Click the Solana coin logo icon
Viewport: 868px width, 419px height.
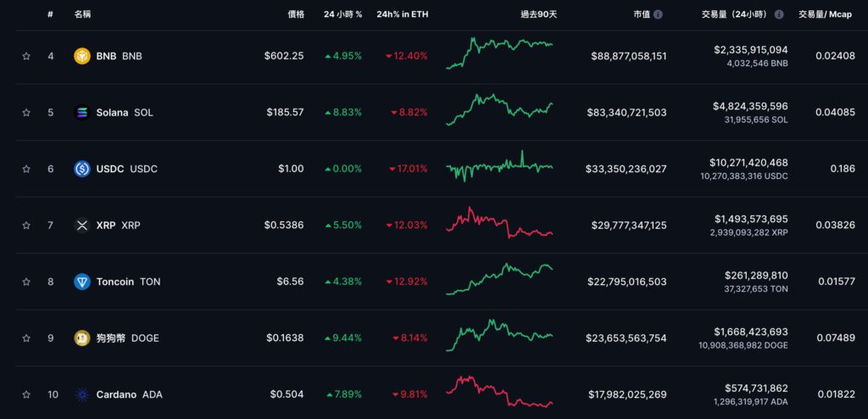(x=82, y=113)
